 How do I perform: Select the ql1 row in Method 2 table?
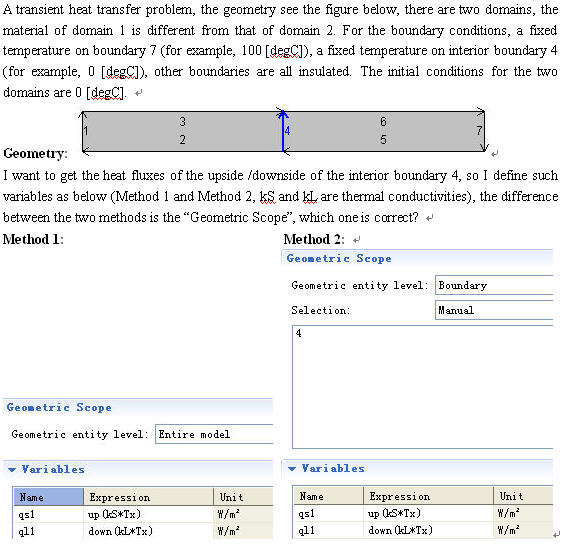pos(423,530)
